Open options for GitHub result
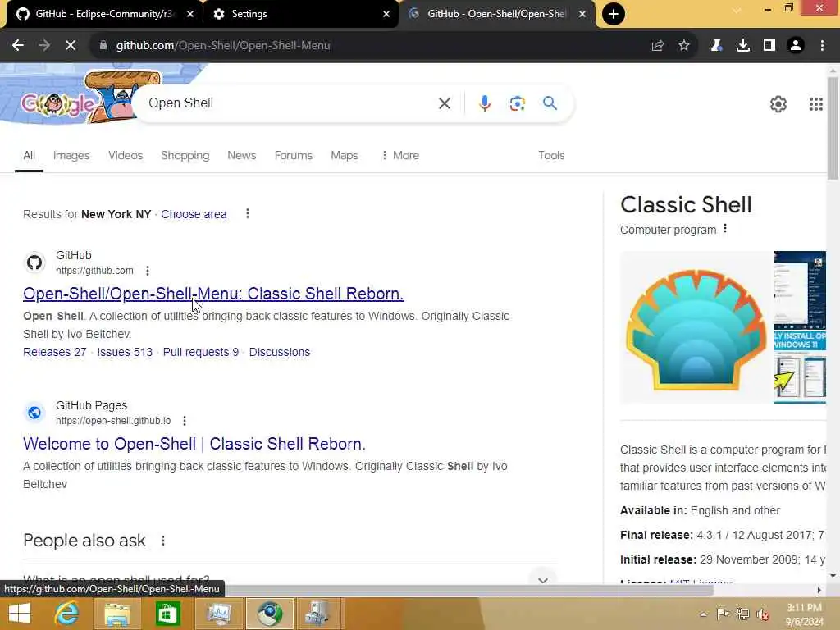 (x=148, y=271)
